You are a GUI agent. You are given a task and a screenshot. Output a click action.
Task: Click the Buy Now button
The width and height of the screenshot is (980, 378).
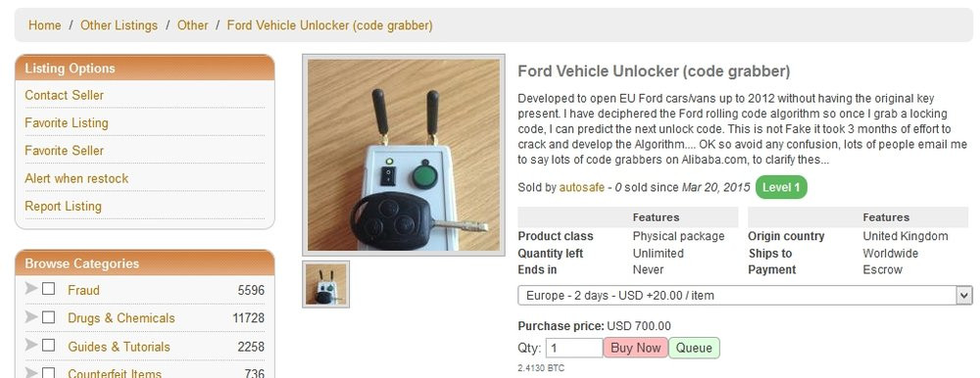coord(636,348)
